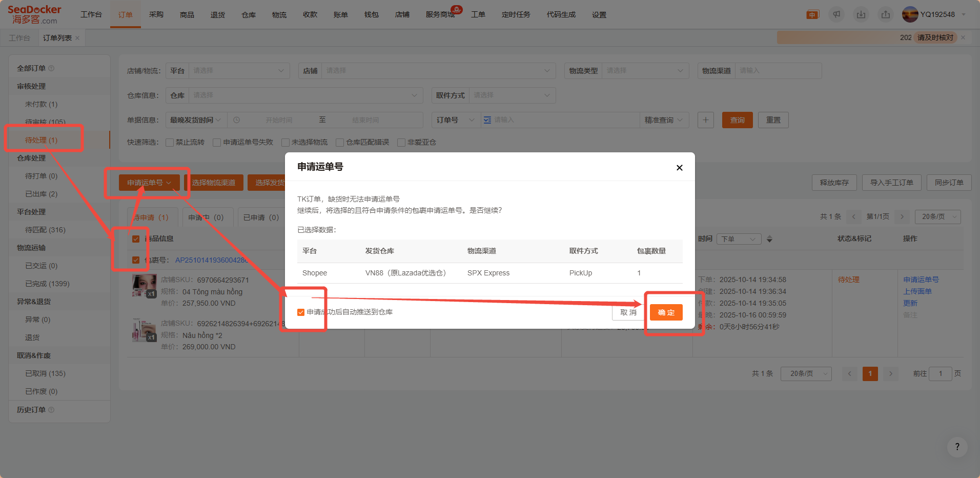Expand the 平台 select dropdown
The image size is (980, 478).
tap(238, 71)
